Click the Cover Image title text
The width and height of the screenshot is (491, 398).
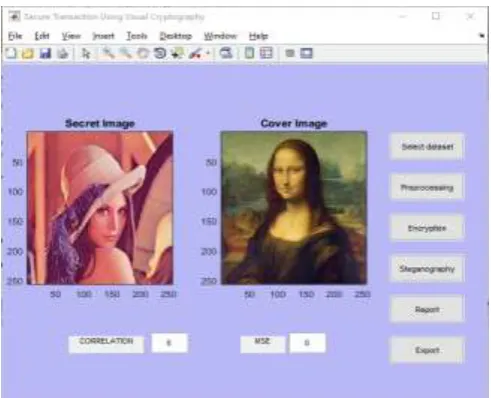coord(294,123)
